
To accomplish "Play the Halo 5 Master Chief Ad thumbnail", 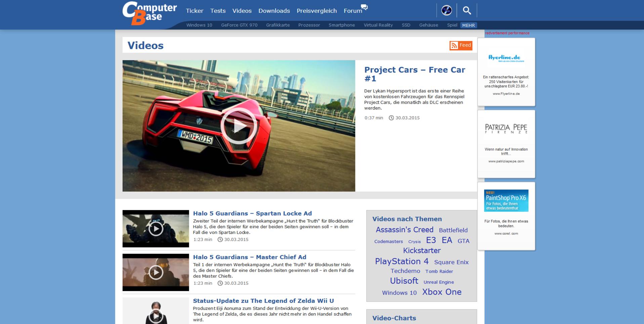I will [156, 273].
